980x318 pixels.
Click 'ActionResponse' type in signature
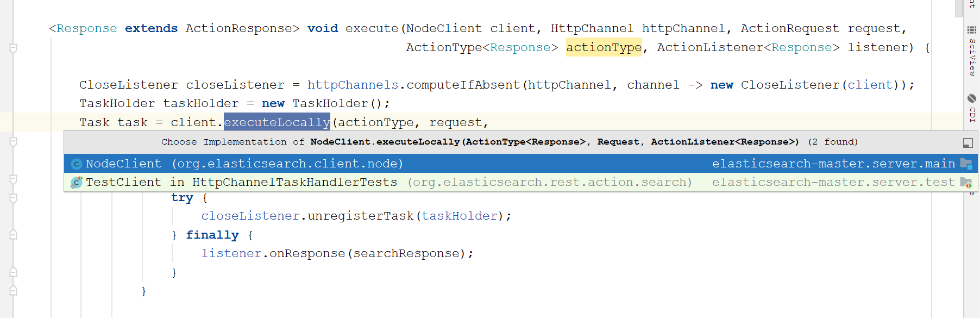(238, 28)
